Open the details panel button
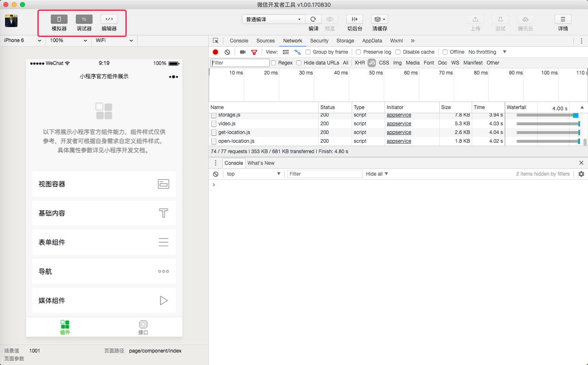This screenshot has width=588, height=365. point(563,19)
